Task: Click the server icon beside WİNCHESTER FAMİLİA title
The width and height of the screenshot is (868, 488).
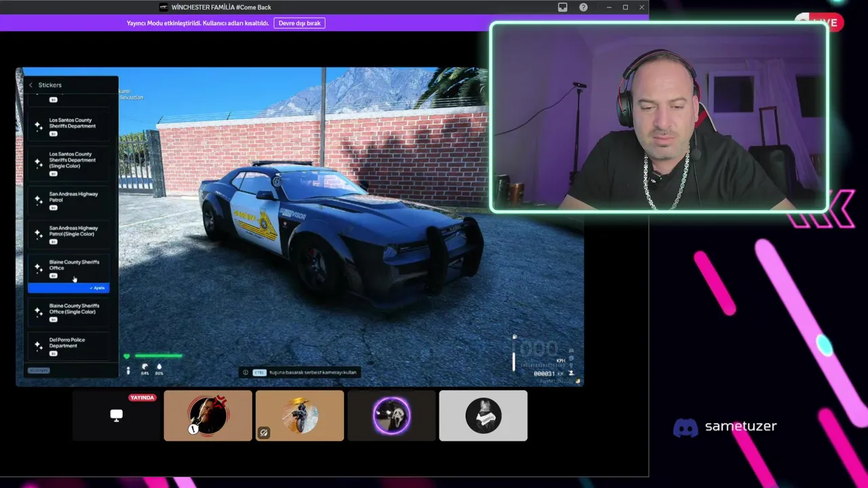Action: click(x=163, y=7)
